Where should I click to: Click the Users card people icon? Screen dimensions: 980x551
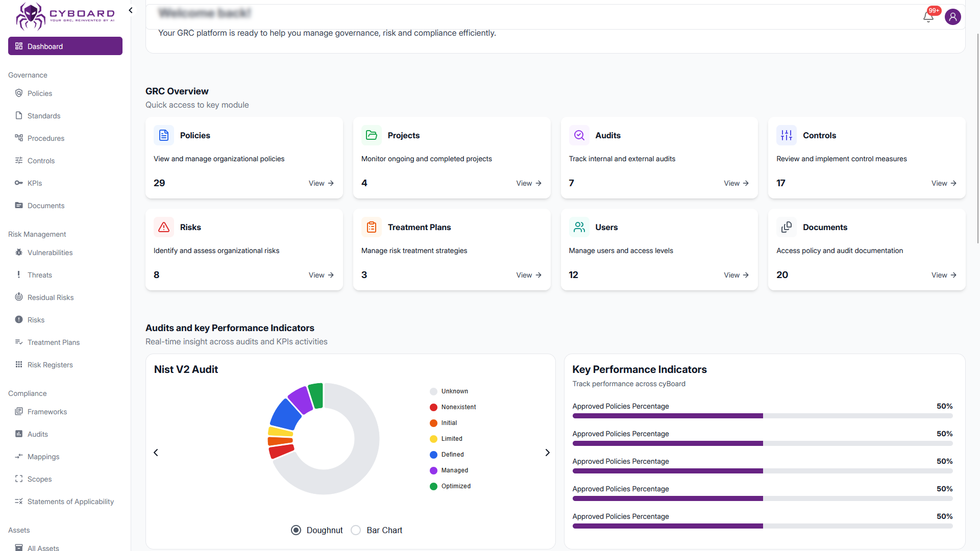coord(579,227)
